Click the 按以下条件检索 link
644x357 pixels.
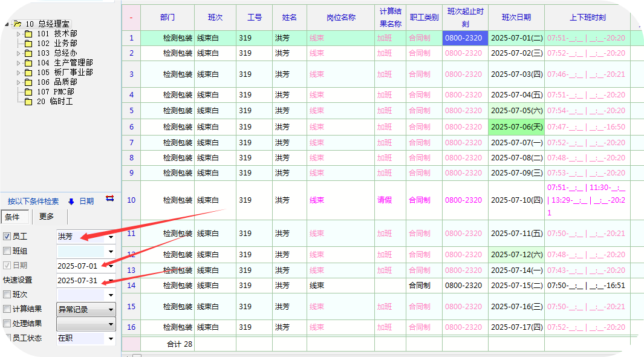pyautogui.click(x=33, y=201)
